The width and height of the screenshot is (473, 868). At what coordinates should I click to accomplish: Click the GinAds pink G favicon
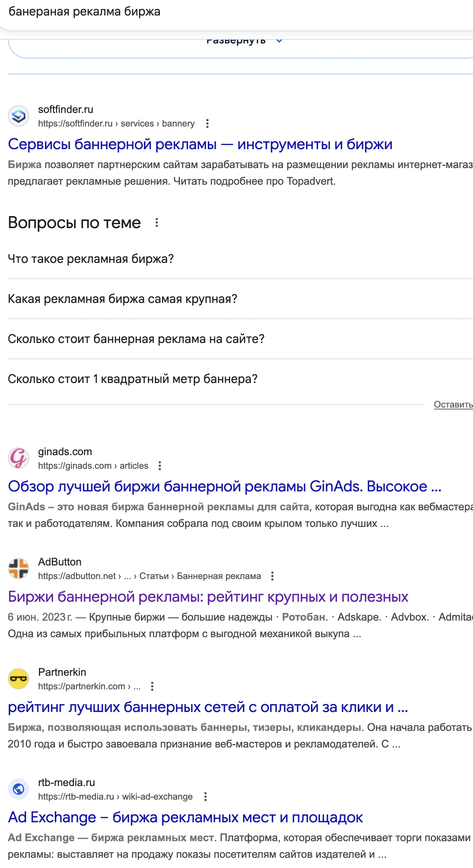pyautogui.click(x=19, y=458)
